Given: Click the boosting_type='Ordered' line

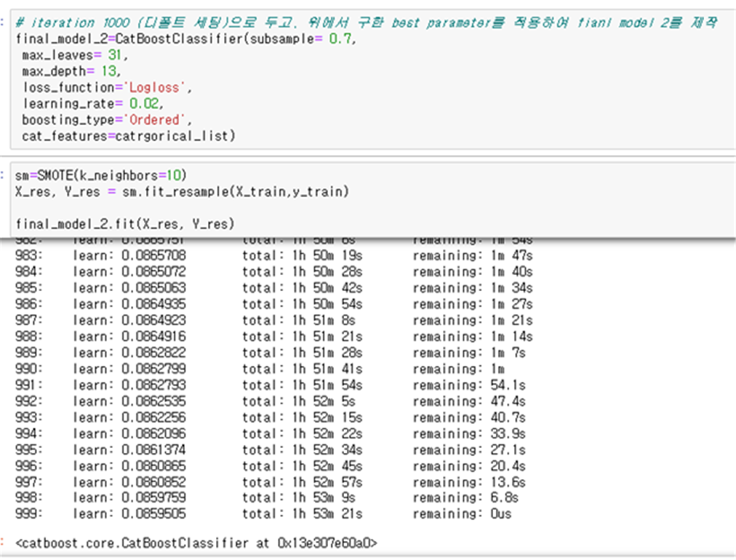Looking at the screenshot, I should click(x=107, y=120).
